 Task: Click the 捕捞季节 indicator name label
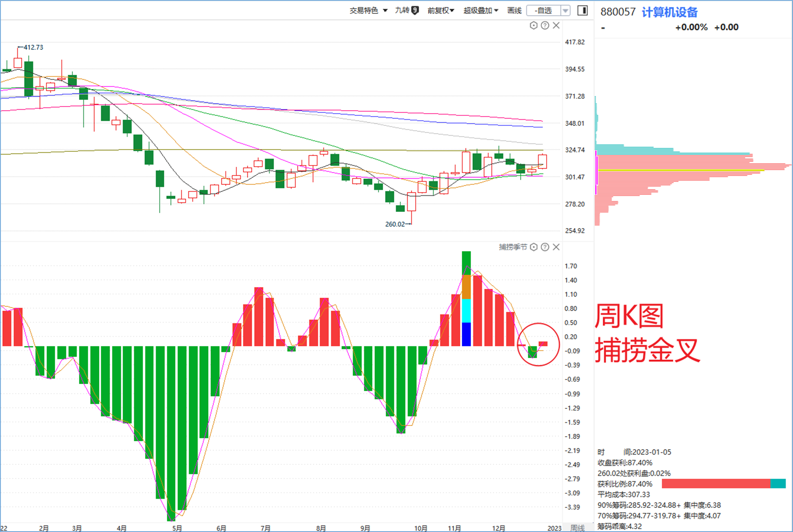click(x=513, y=247)
